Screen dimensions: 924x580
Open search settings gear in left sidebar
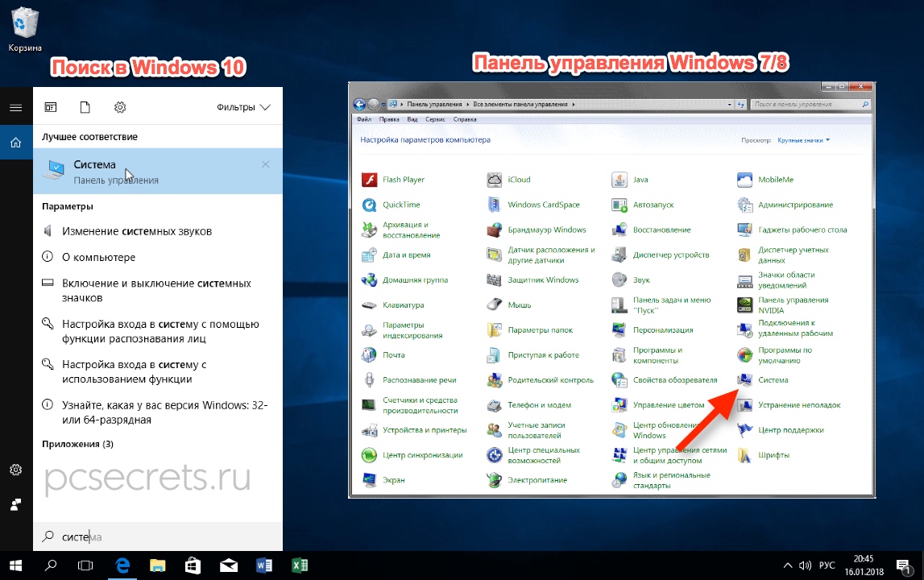16,469
